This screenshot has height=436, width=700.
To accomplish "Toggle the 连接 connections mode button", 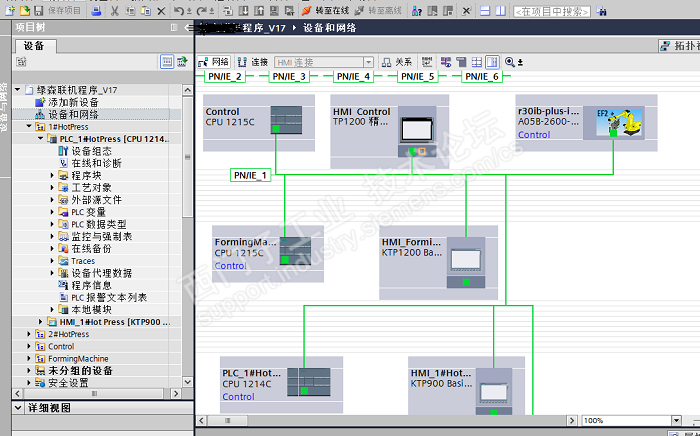I will (x=253, y=62).
